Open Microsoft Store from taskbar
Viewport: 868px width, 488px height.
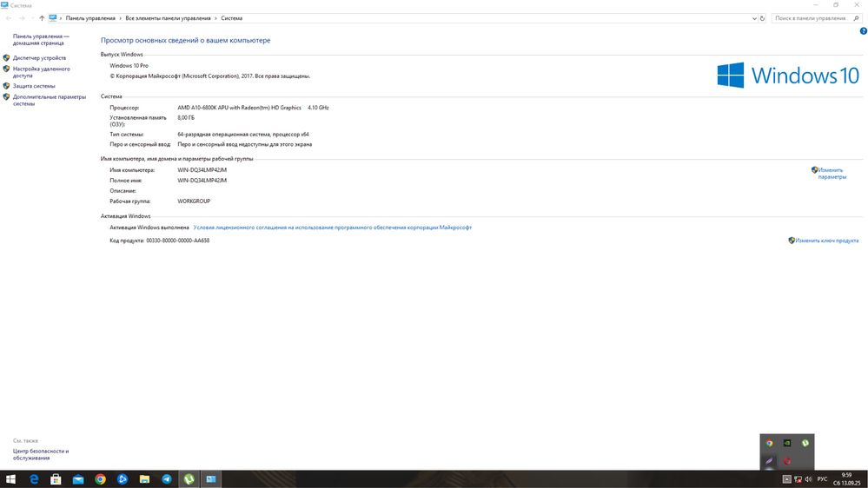(x=56, y=479)
